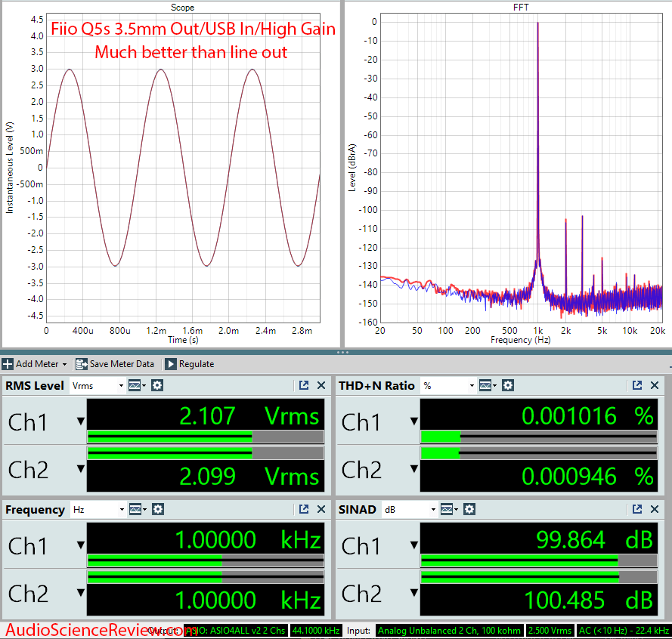Click the Save Meter Data icon
The image size is (672, 639).
click(x=82, y=364)
